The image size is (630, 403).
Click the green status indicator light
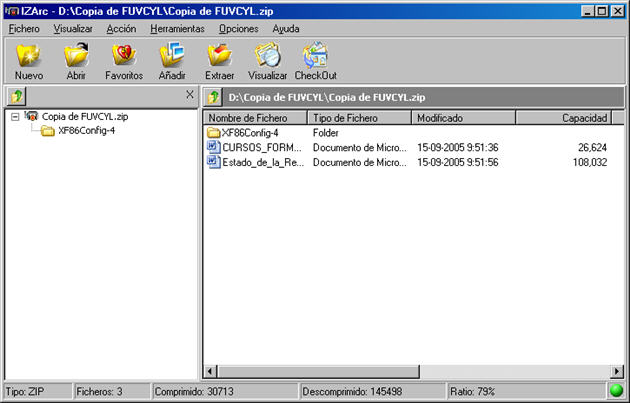[x=617, y=391]
